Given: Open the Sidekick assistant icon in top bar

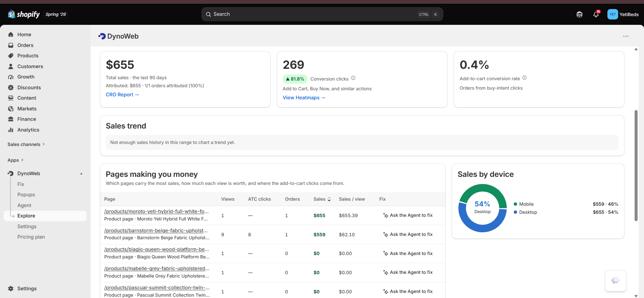Looking at the screenshot, I should [x=580, y=14].
